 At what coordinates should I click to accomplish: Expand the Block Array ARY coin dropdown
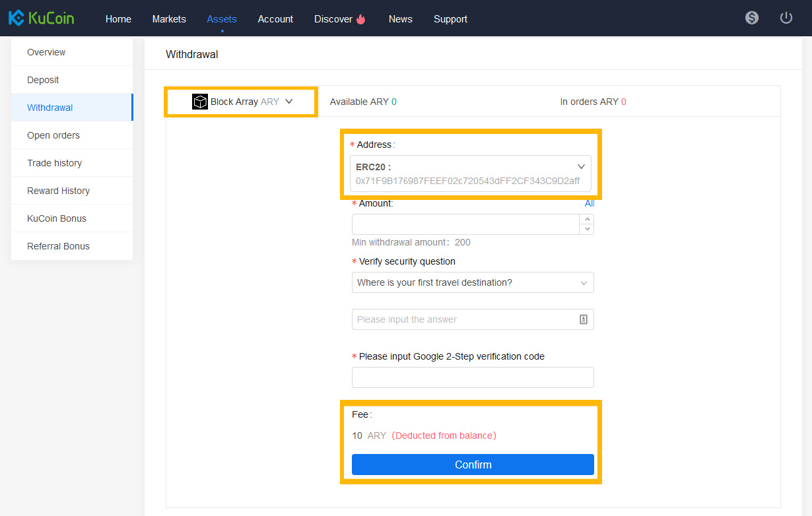[x=242, y=102]
